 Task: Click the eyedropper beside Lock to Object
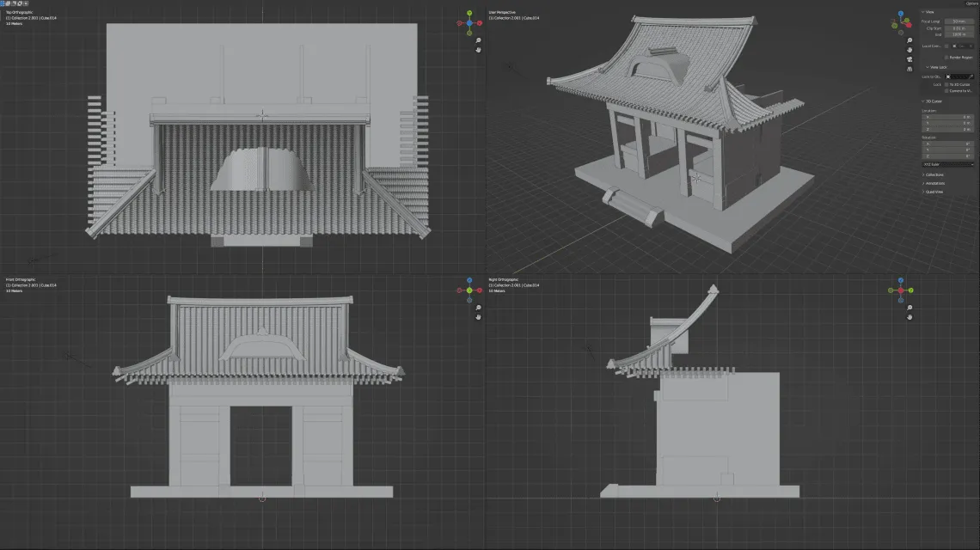tap(971, 76)
